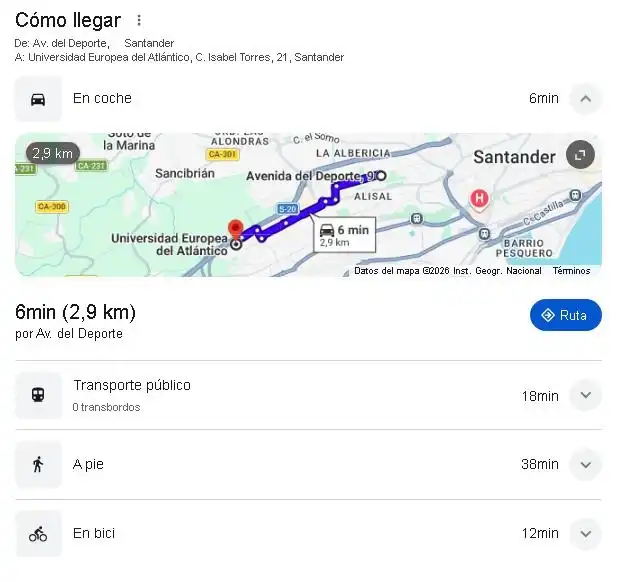Click the red destination pin on map
This screenshot has height=582, width=634.
coord(236,230)
